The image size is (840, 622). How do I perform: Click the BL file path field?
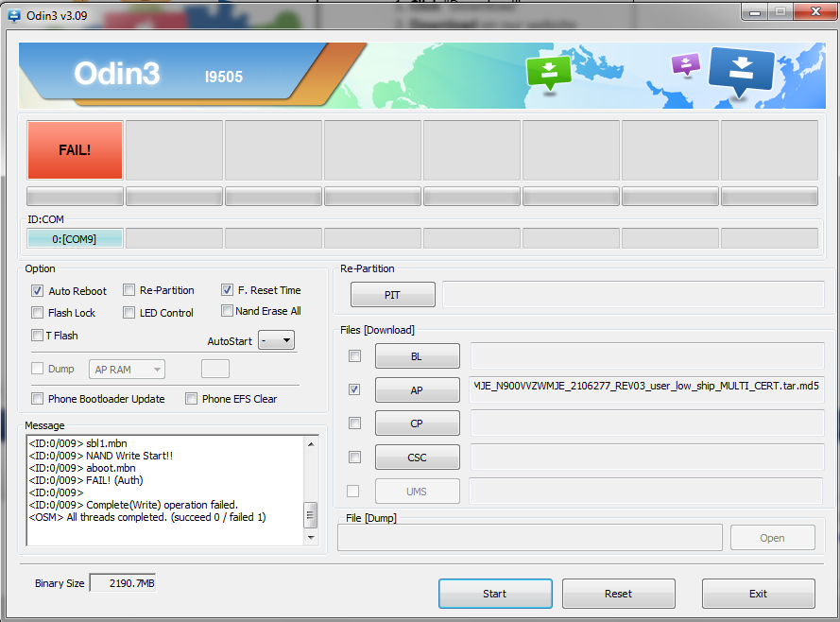(x=647, y=355)
